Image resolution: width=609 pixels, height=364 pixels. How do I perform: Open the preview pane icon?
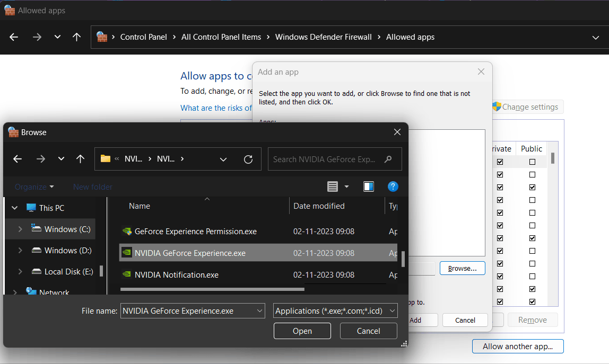tap(369, 187)
